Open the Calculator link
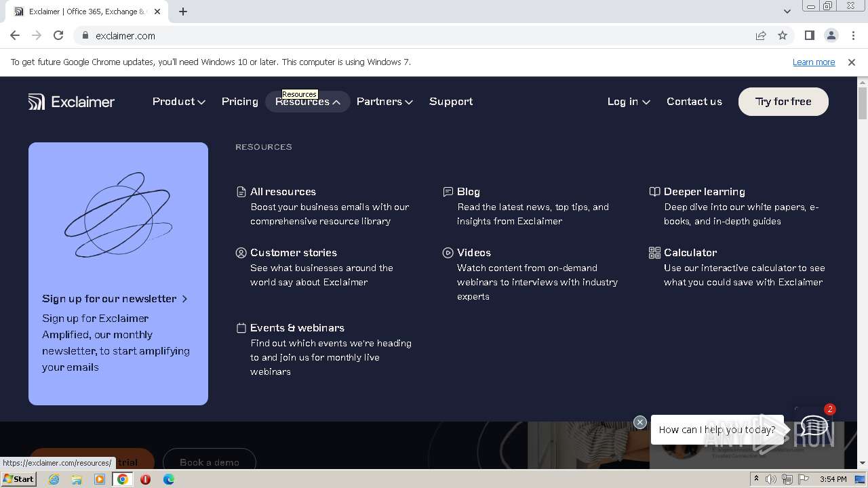 (690, 253)
